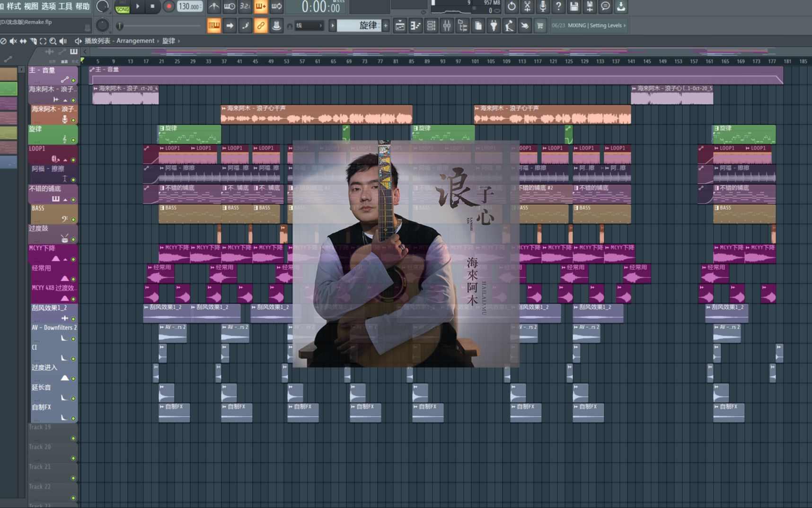Mute the 主 - 音量 track green dot
This screenshot has height=508, width=812.
(73, 80)
